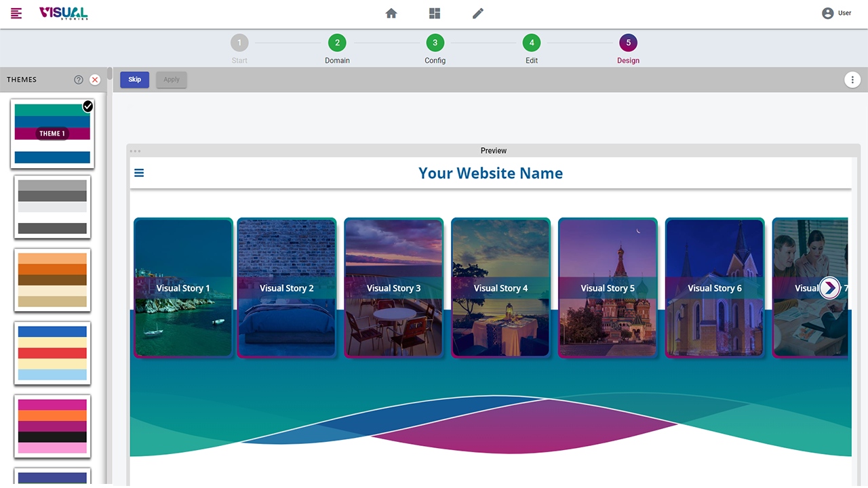This screenshot has height=488, width=868.
Task: Click the "Your Website Name" heading
Action: 490,174
